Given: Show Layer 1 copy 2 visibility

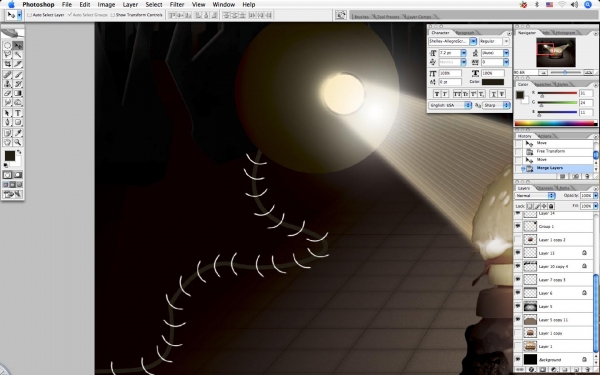Looking at the screenshot, I should point(518,240).
